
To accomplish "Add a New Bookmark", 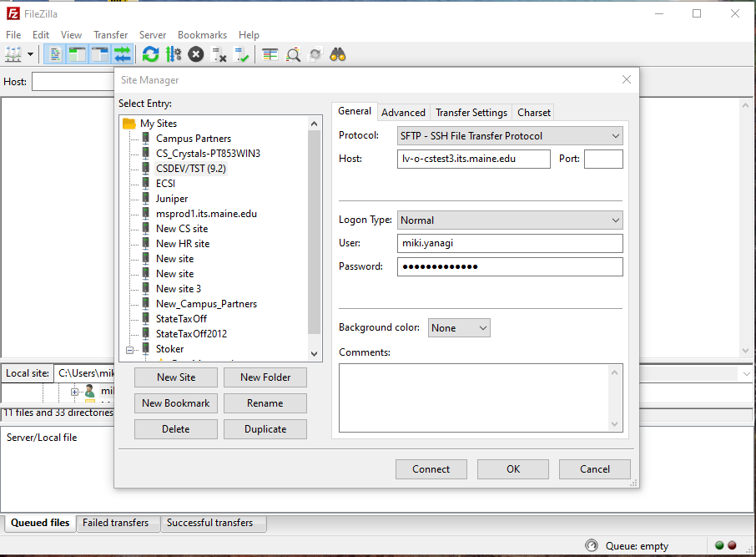I will pos(176,403).
